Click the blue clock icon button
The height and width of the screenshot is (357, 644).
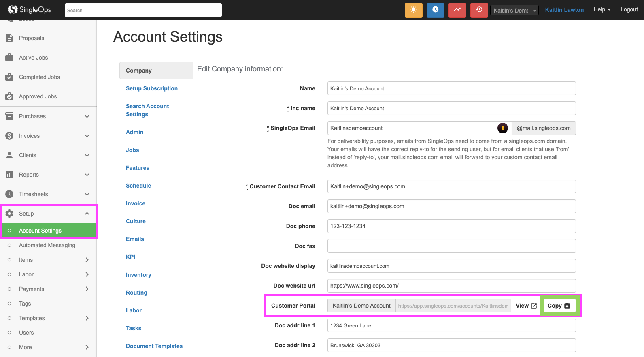click(x=435, y=10)
